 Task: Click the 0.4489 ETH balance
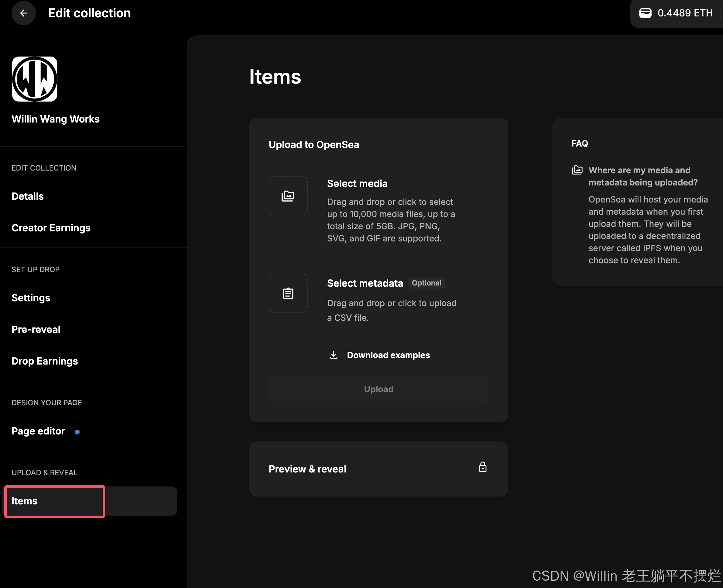[x=685, y=13]
